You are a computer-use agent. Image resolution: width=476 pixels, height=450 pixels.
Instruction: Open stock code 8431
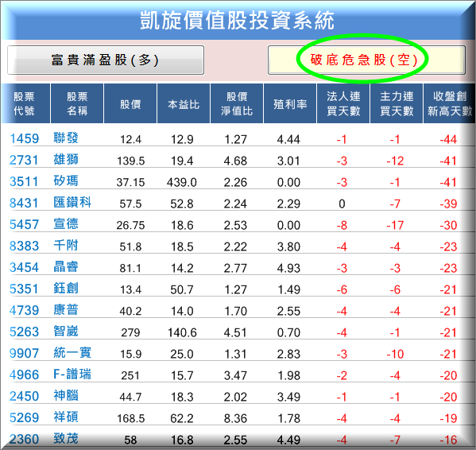(x=24, y=204)
